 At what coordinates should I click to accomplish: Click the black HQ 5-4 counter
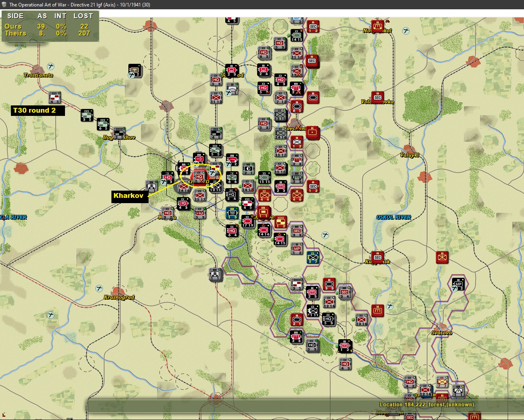pyautogui.click(x=232, y=195)
